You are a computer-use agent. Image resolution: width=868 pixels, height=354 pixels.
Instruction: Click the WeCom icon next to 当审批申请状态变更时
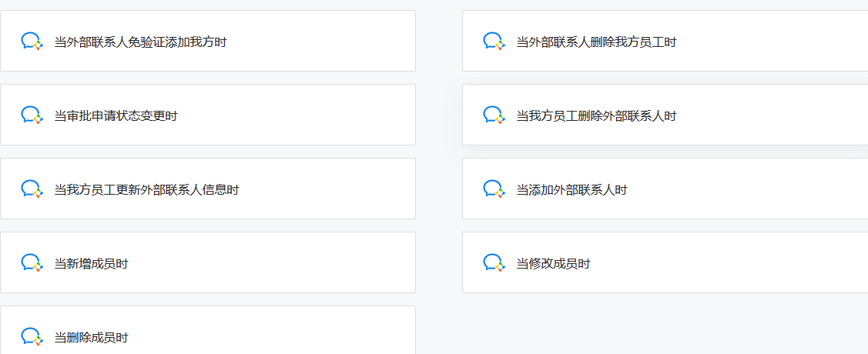tap(32, 115)
